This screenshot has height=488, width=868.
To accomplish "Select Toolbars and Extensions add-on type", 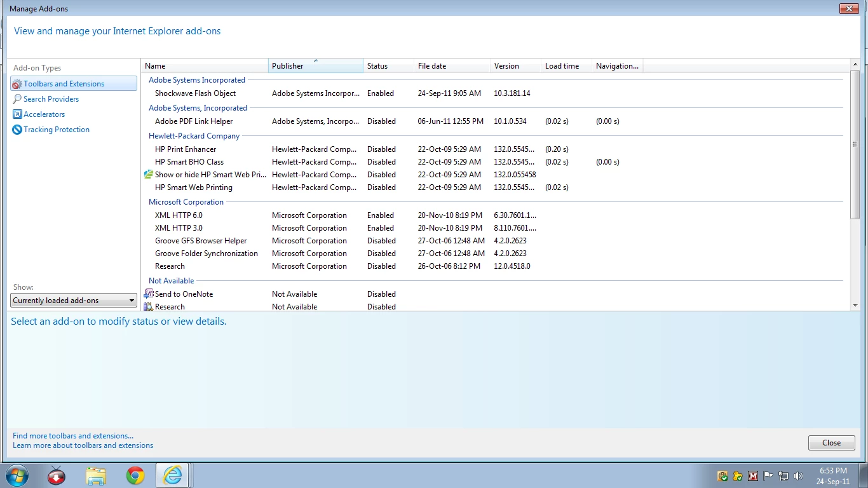I will click(x=74, y=83).
